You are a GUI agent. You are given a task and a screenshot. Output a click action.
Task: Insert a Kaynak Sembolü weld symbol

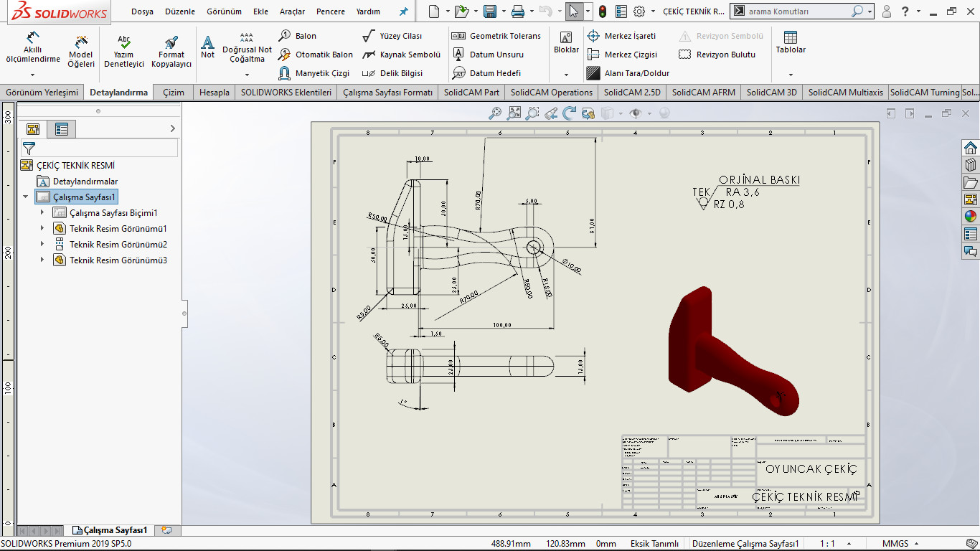(x=401, y=55)
